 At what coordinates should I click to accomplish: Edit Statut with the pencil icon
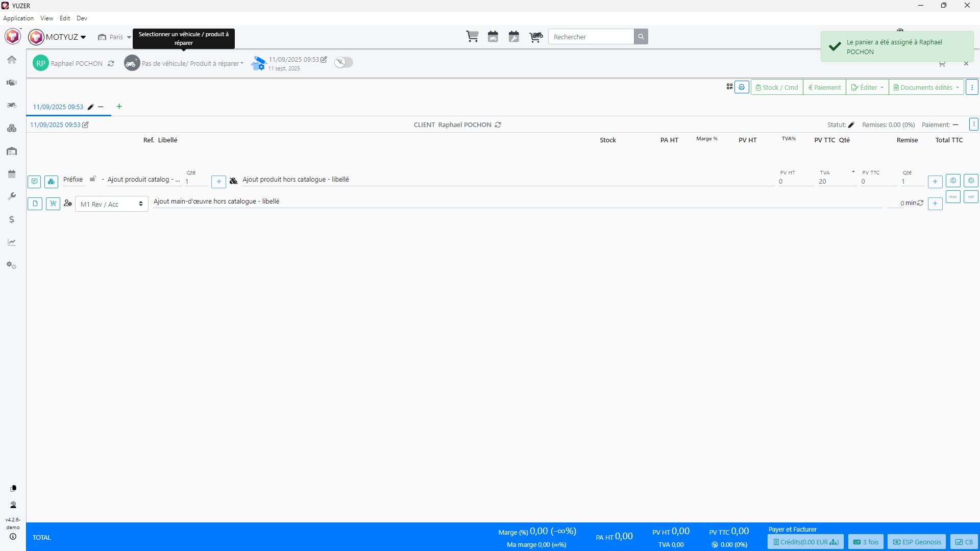(851, 125)
